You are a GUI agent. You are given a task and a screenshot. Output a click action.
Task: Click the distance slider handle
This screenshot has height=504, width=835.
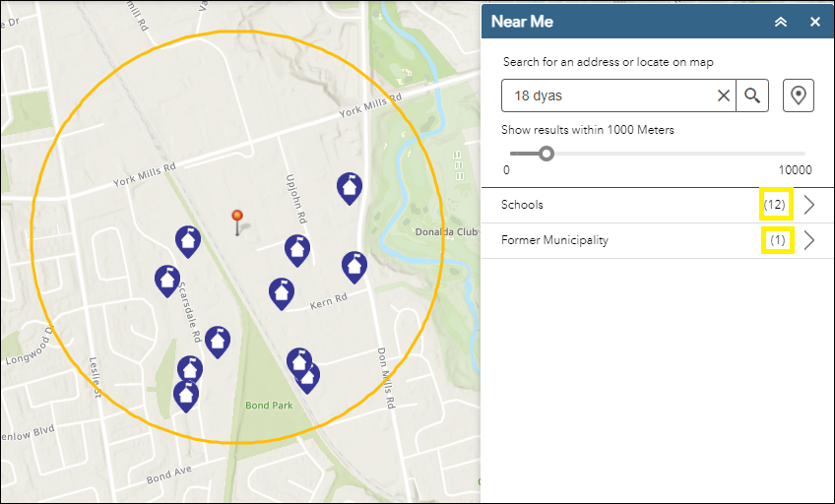tap(546, 154)
